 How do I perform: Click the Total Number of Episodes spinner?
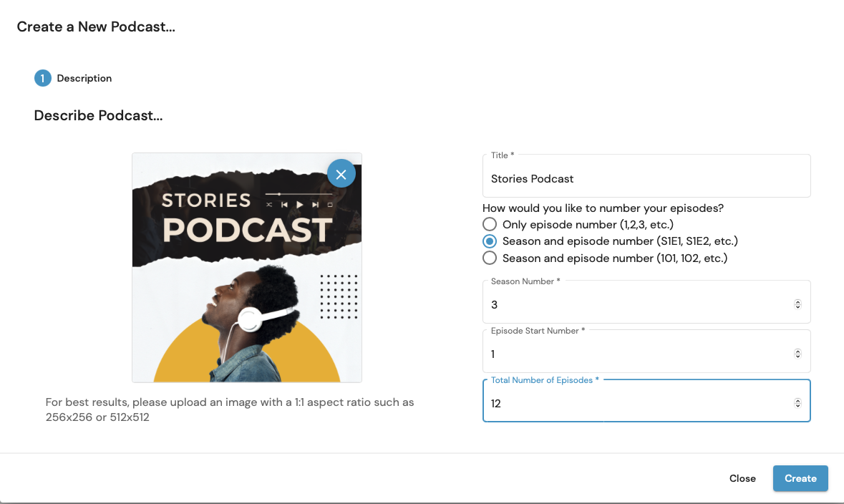click(797, 403)
